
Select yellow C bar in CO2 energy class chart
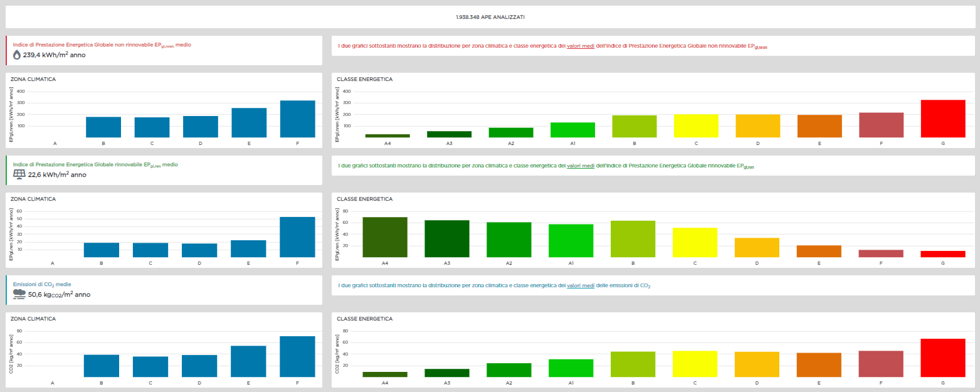[x=695, y=364]
